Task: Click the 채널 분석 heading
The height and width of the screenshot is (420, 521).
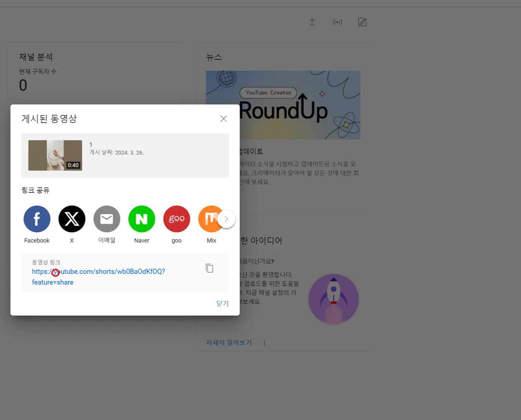Action: point(36,57)
